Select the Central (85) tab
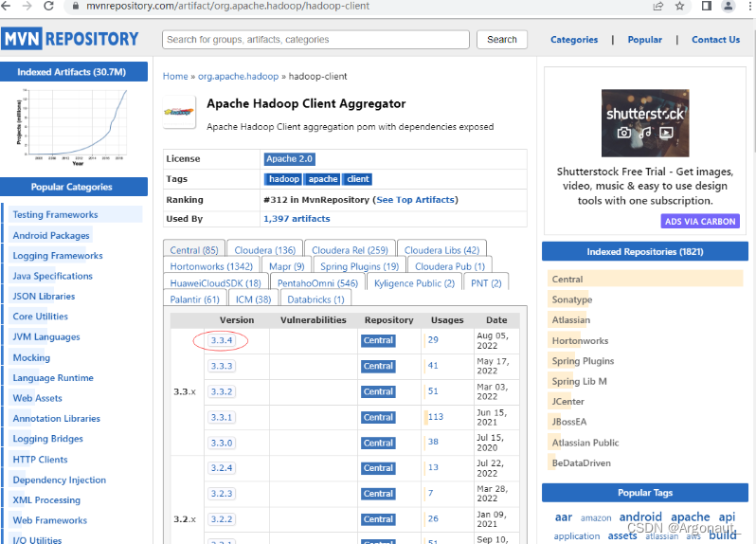Viewport: 756px width, 544px height. click(194, 250)
